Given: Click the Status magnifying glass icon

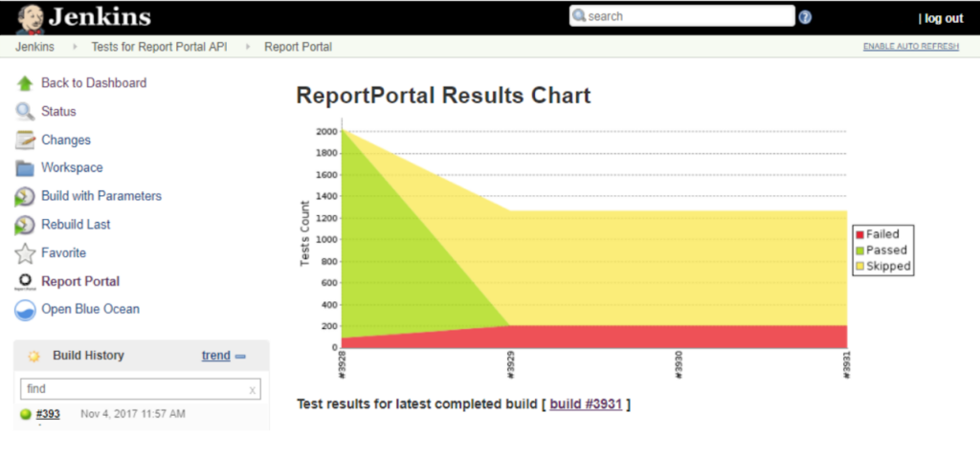Looking at the screenshot, I should tap(25, 112).
